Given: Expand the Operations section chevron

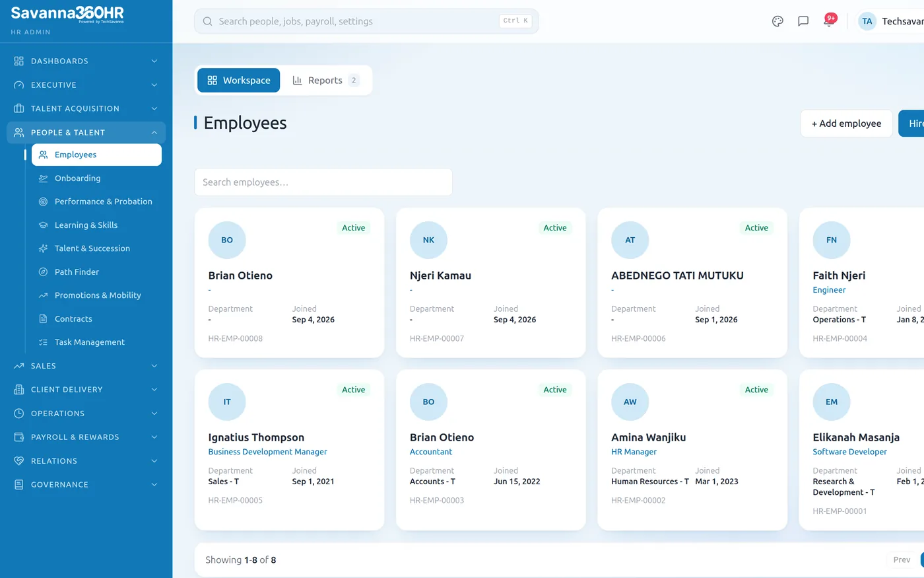Looking at the screenshot, I should (x=154, y=414).
